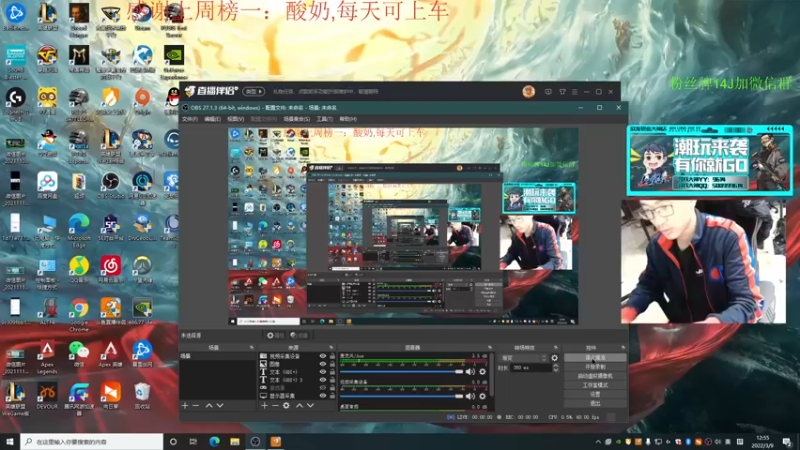Open the Recycle Bin on the desktop
The width and height of the screenshot is (800, 450).
pos(142,396)
